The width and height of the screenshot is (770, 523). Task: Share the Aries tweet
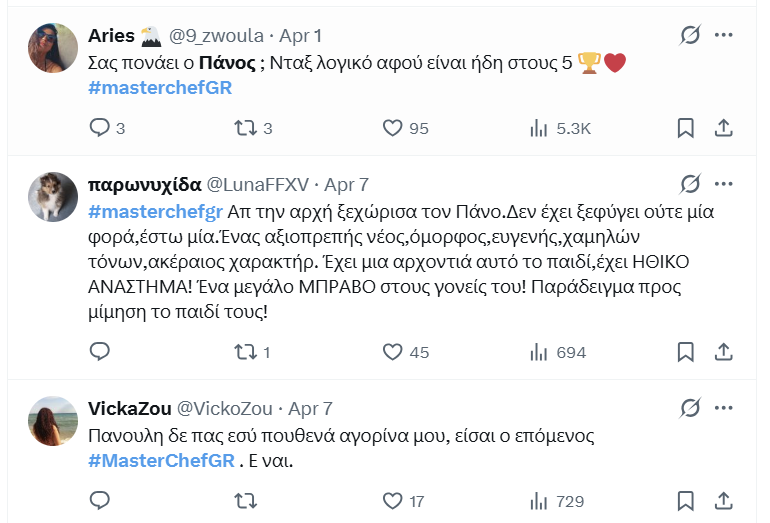724,128
